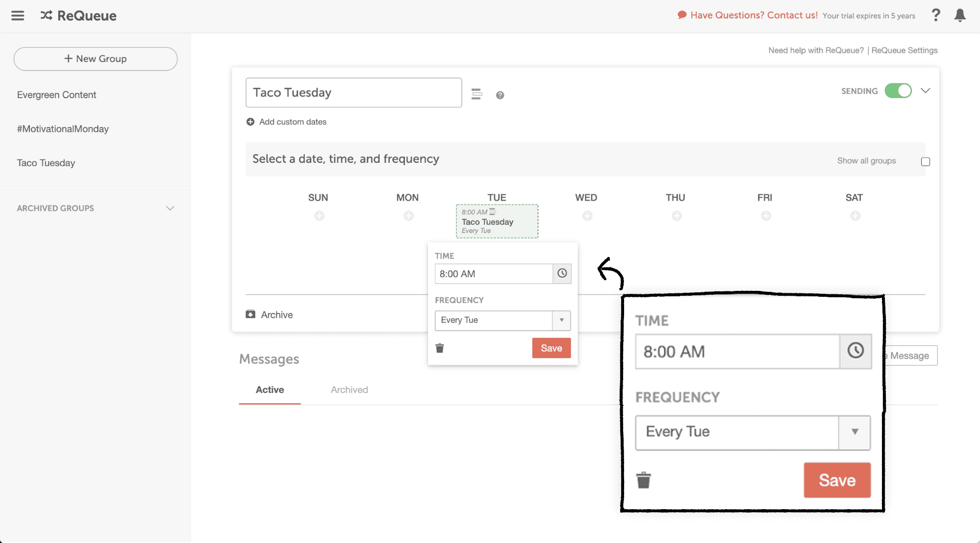This screenshot has width=980, height=543.
Task: Switch to the Archived messages tab
Action: click(349, 389)
